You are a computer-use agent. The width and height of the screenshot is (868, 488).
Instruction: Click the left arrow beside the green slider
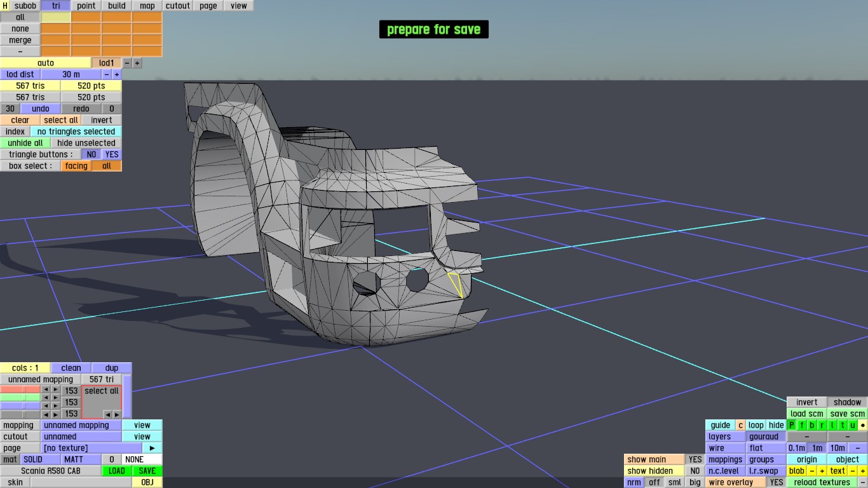(x=46, y=398)
